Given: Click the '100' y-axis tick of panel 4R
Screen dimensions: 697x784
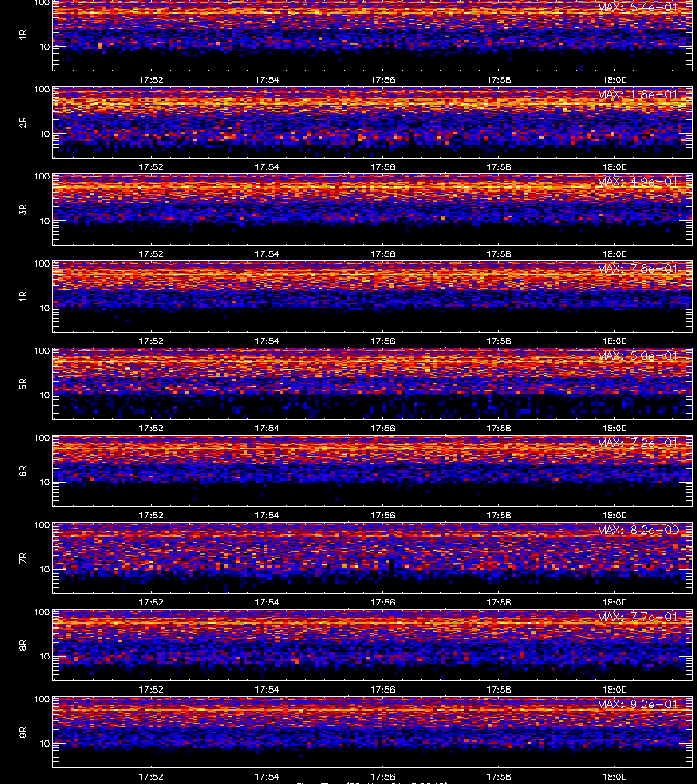Looking at the screenshot, I should [x=42, y=263].
